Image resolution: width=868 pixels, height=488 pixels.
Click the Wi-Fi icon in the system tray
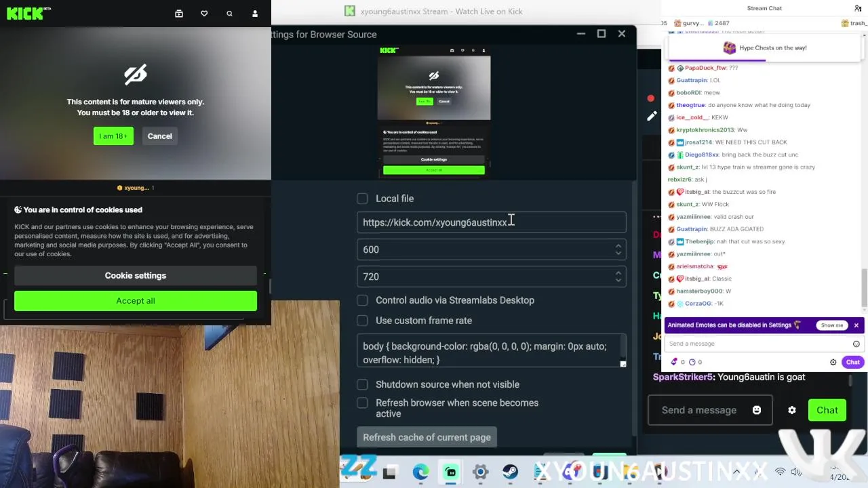tap(781, 472)
